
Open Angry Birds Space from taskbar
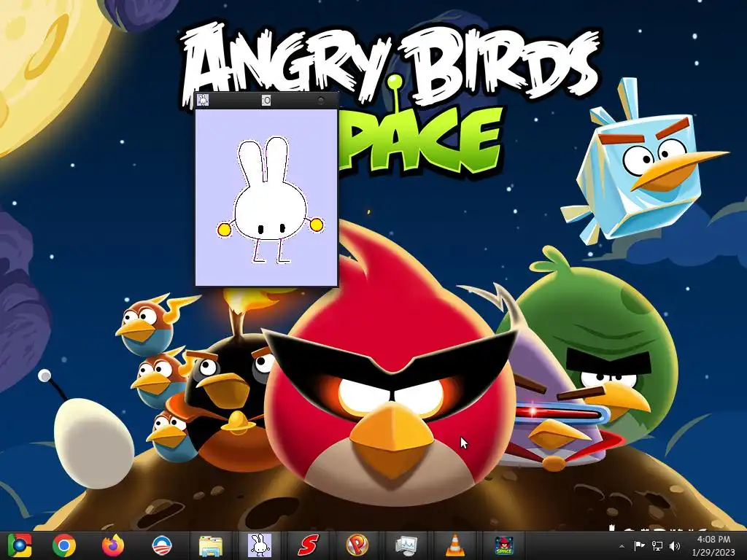pyautogui.click(x=504, y=545)
